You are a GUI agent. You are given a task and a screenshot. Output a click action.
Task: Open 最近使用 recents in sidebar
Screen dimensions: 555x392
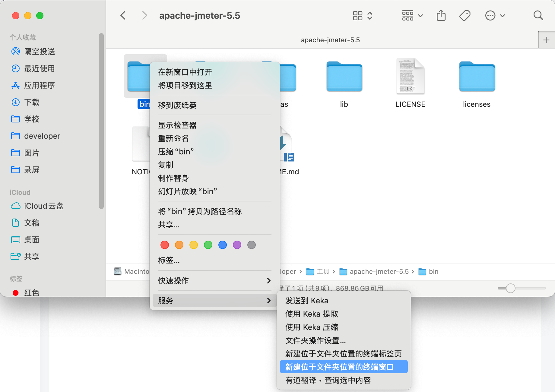pos(33,68)
